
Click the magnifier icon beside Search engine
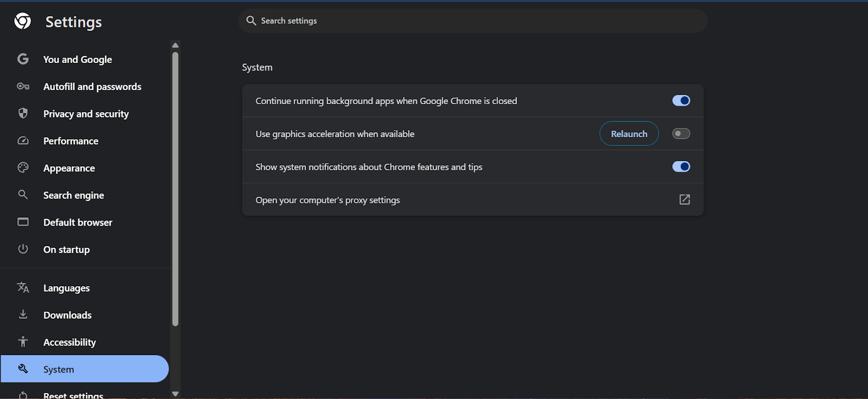pos(23,195)
